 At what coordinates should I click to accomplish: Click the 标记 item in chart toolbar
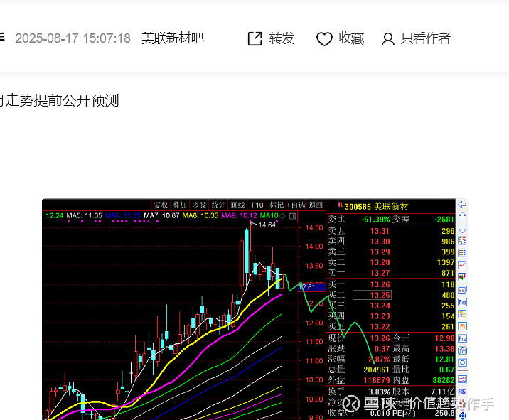coord(277,205)
